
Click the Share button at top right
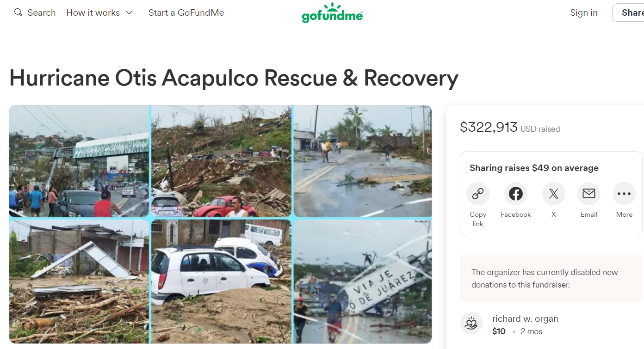[628, 12]
